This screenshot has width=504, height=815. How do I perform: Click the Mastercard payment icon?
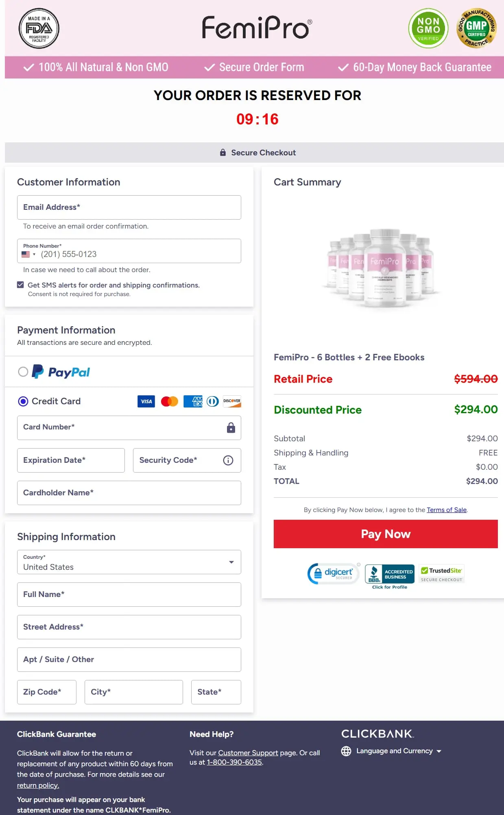170,401
